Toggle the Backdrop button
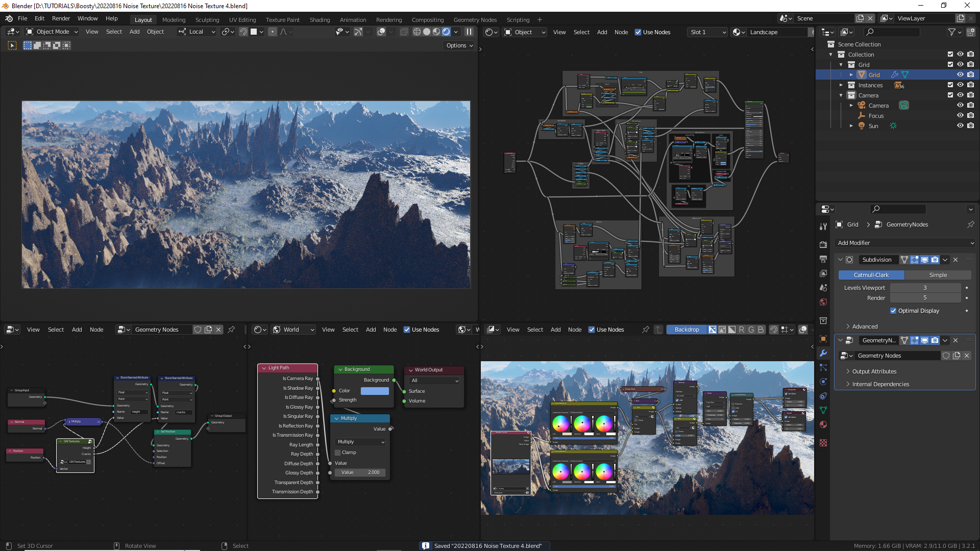980x551 pixels. (687, 330)
